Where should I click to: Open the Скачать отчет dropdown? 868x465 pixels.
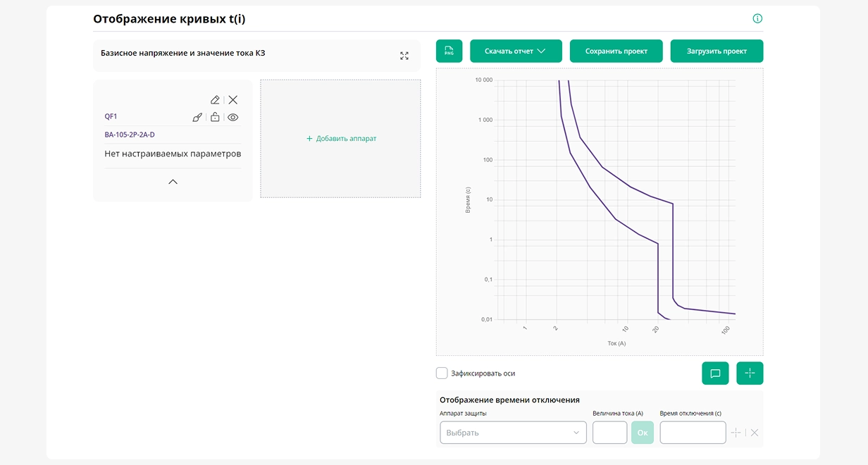pos(516,51)
